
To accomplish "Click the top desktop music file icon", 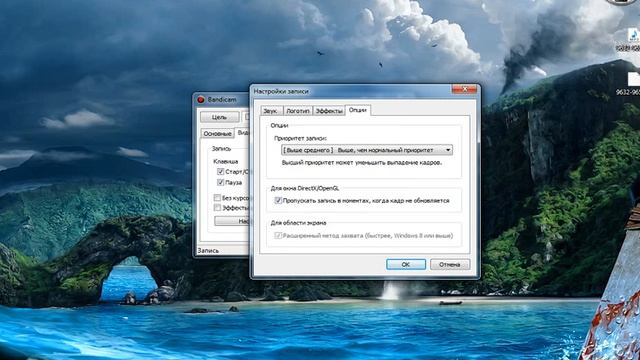I will tap(633, 35).
